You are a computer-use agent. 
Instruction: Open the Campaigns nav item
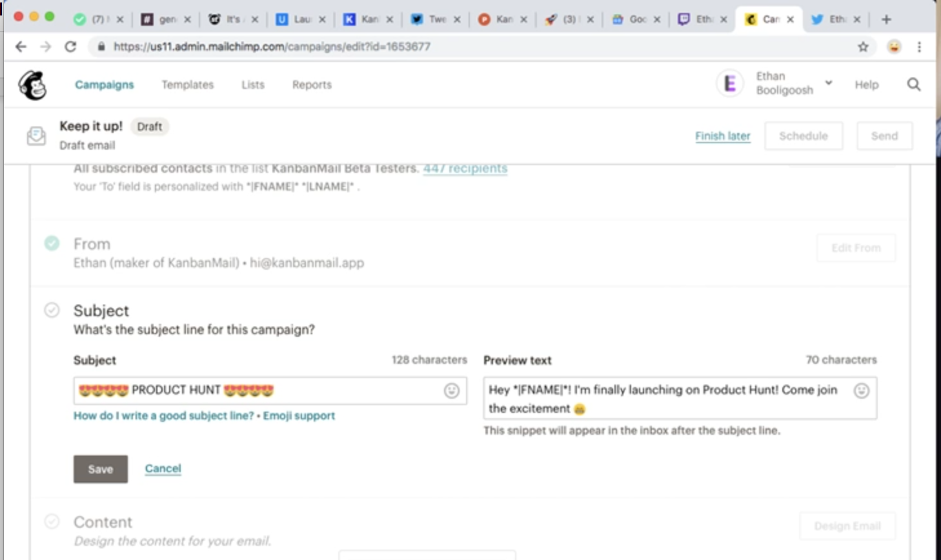(105, 85)
